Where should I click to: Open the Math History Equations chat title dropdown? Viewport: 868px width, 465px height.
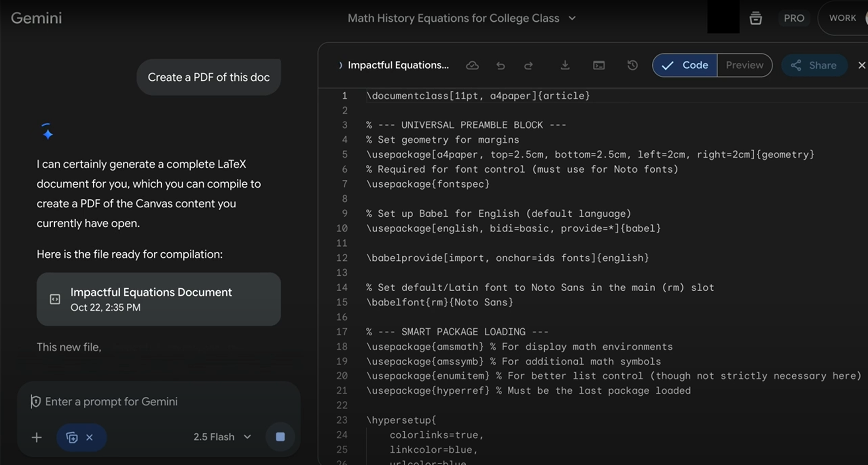tap(572, 18)
